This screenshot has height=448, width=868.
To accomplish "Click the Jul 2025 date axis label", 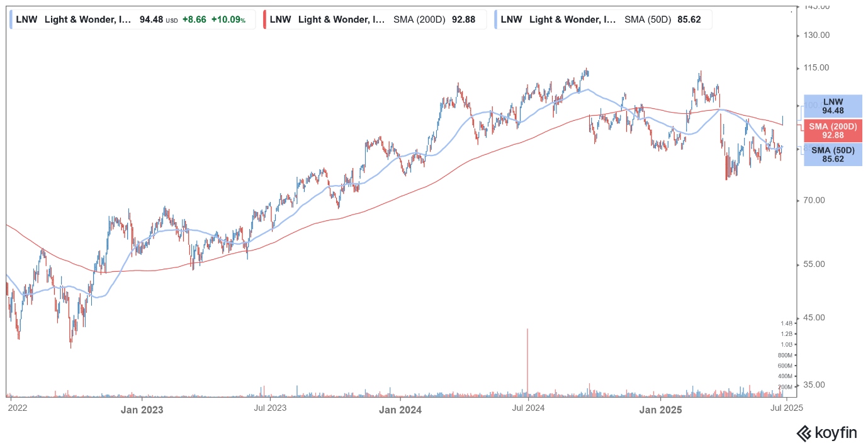I will click(x=787, y=410).
